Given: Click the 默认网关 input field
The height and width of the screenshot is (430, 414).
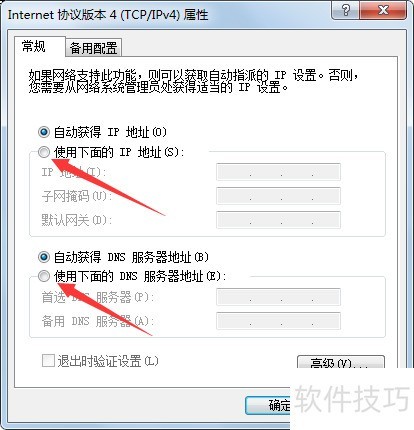Looking at the screenshot, I should click(278, 220).
